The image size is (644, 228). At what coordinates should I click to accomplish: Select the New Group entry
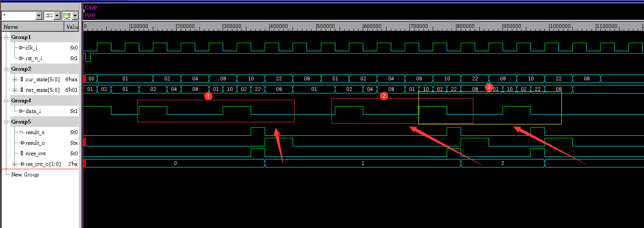[x=25, y=175]
